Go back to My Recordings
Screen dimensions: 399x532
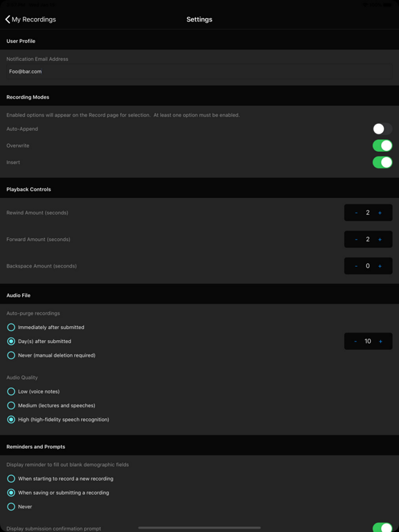(30, 19)
